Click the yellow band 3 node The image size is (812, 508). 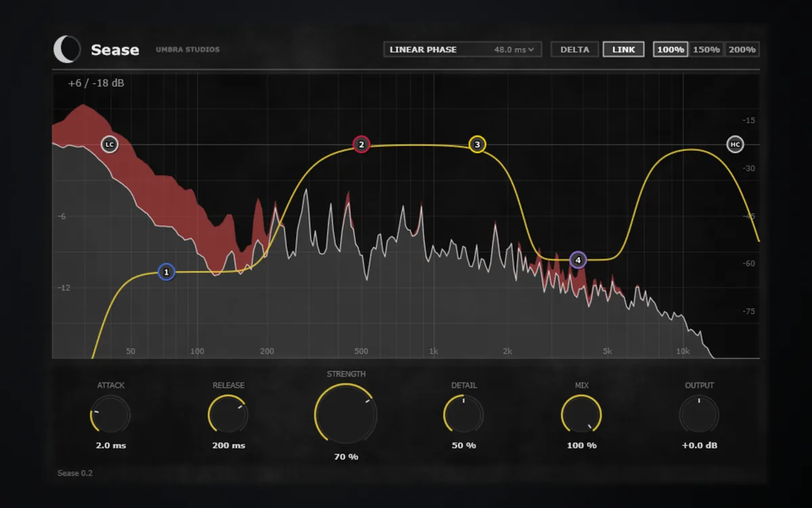click(477, 144)
